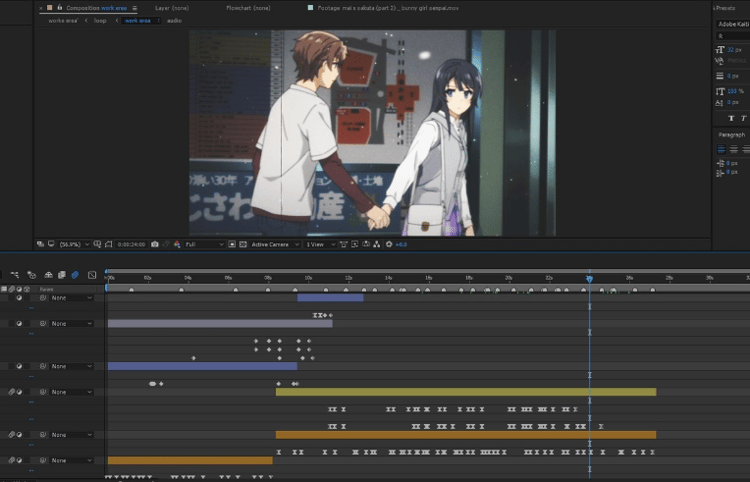Open the composition flowchart icon
The width and height of the screenshot is (750, 482).
tap(376, 244)
